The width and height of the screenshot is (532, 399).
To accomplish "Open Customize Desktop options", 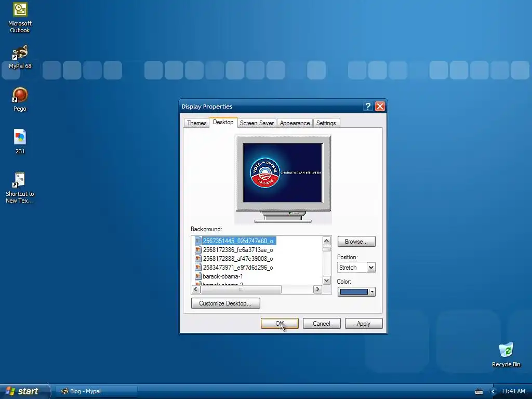I will click(225, 303).
